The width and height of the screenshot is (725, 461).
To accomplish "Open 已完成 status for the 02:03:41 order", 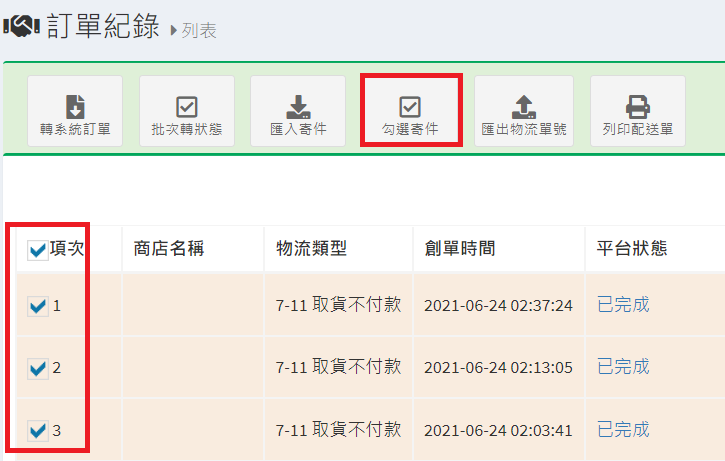I will (x=623, y=430).
